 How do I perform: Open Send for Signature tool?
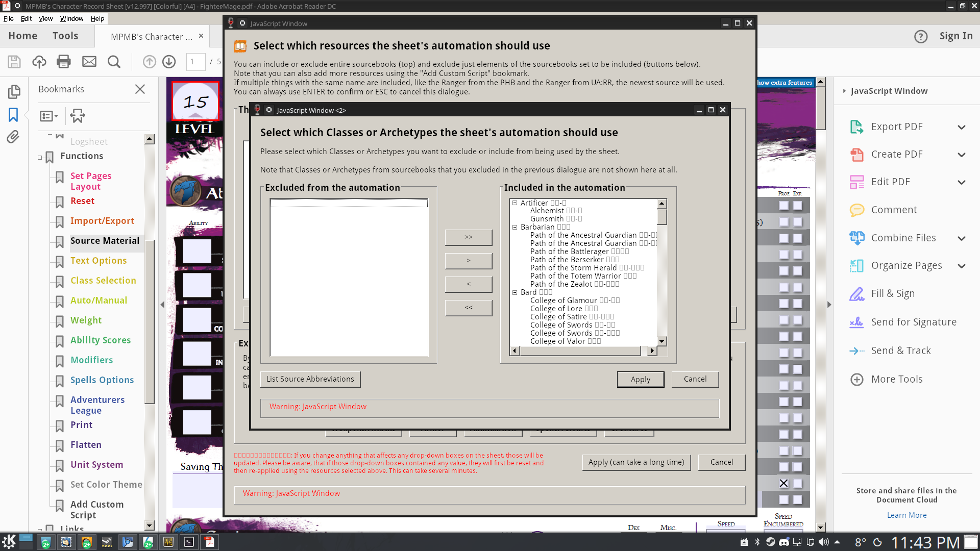tap(914, 322)
